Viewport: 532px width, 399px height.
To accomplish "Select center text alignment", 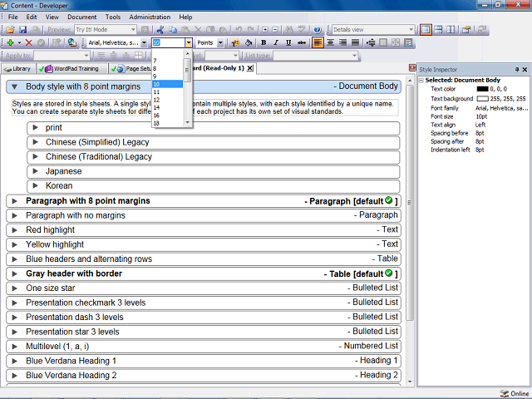I will (330, 42).
